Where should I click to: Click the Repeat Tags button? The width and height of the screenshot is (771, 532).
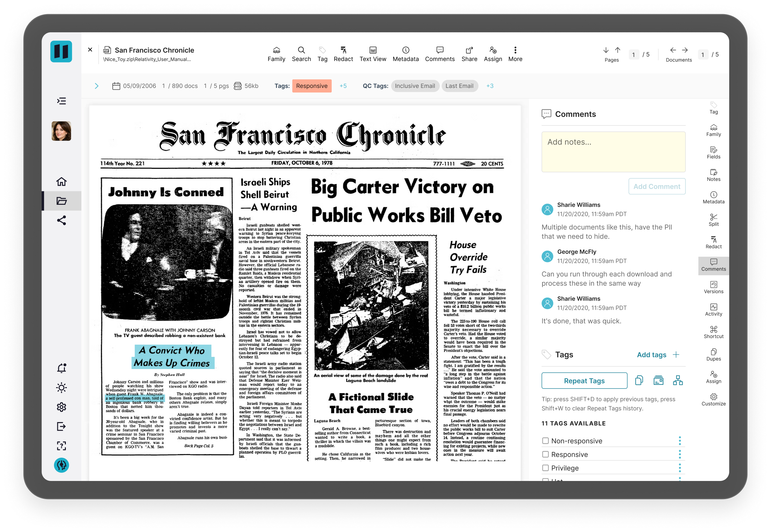pos(584,381)
